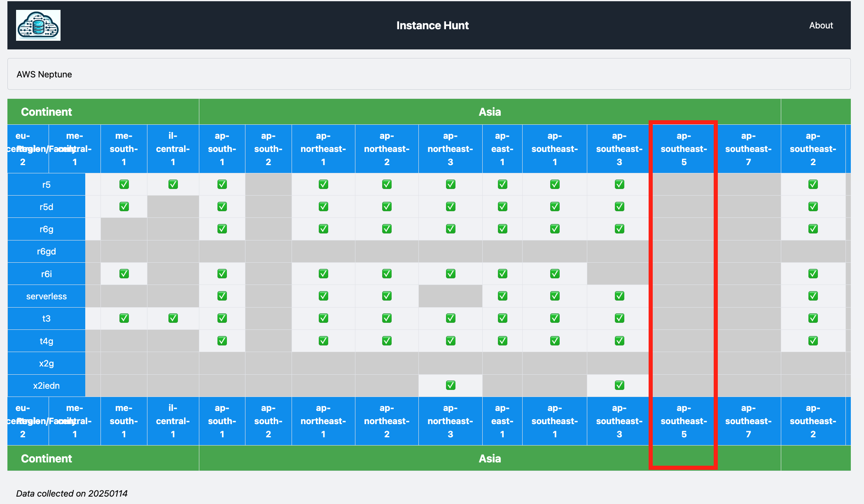Select the t4g row header
Image resolution: width=864 pixels, height=504 pixels.
click(47, 341)
